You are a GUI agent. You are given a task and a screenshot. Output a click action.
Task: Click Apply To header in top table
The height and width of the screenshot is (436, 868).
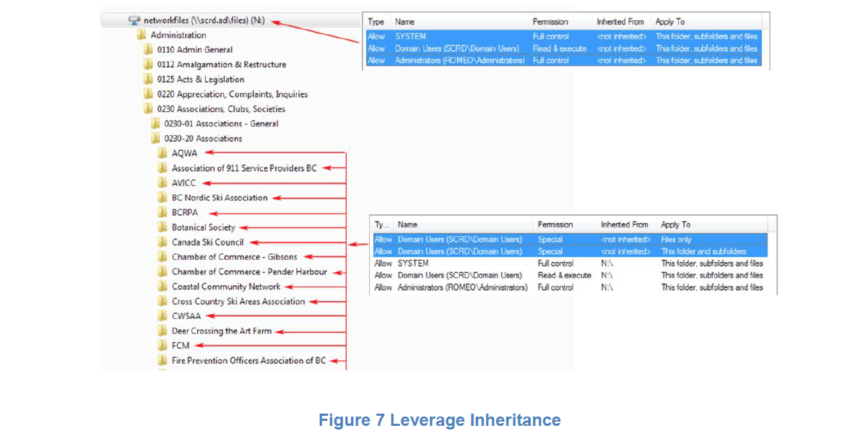click(x=669, y=22)
